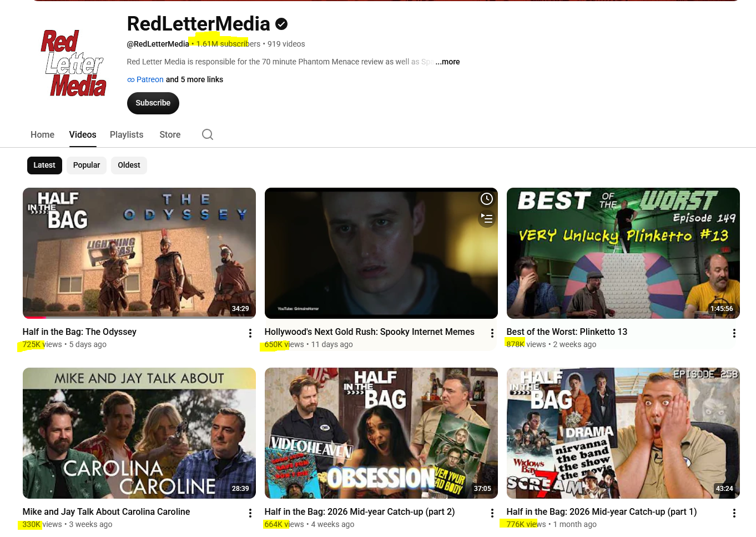Open options menu for Plinketto 13 video
The width and height of the screenshot is (756, 537).
pyautogui.click(x=734, y=333)
